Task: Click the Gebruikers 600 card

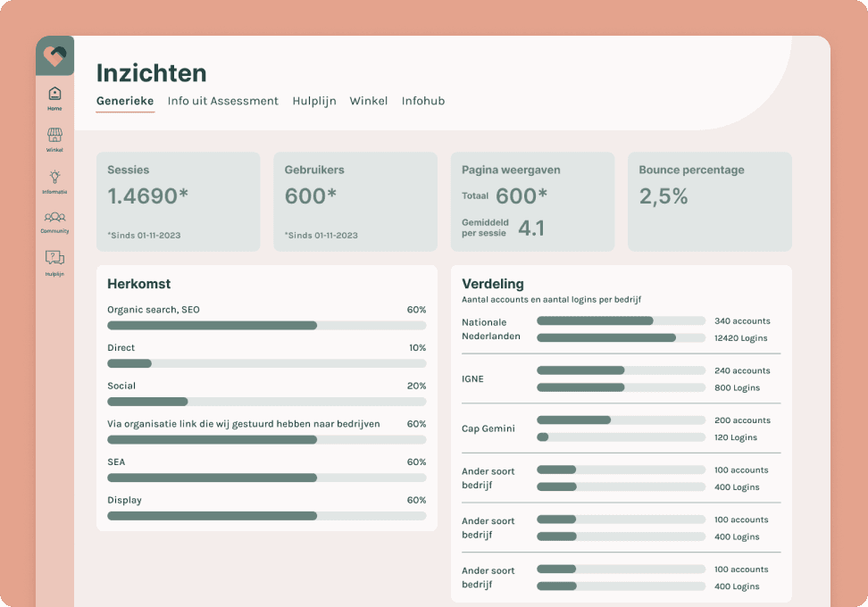Action: (355, 201)
